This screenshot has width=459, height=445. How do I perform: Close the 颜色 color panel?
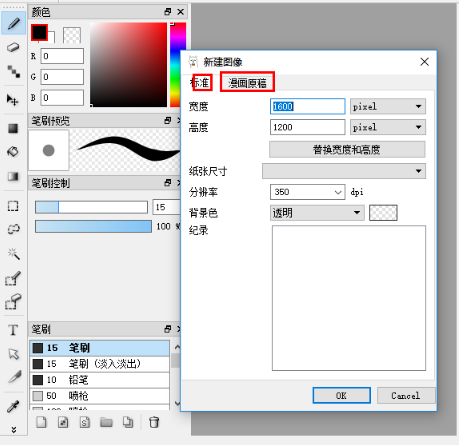point(181,12)
